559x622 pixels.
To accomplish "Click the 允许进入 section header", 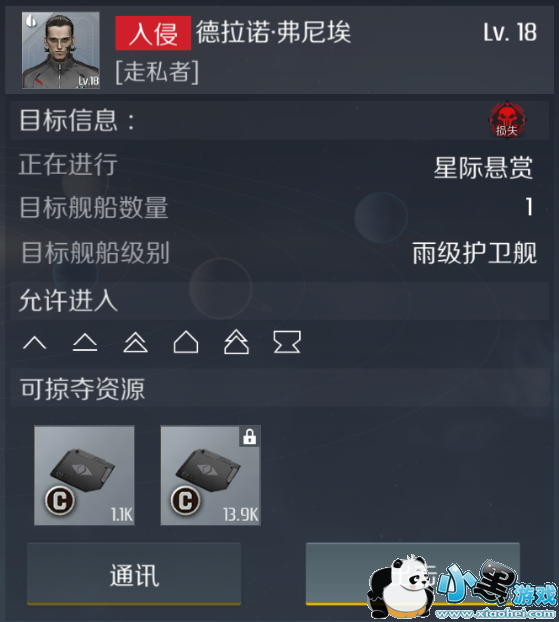I will pos(279,301).
